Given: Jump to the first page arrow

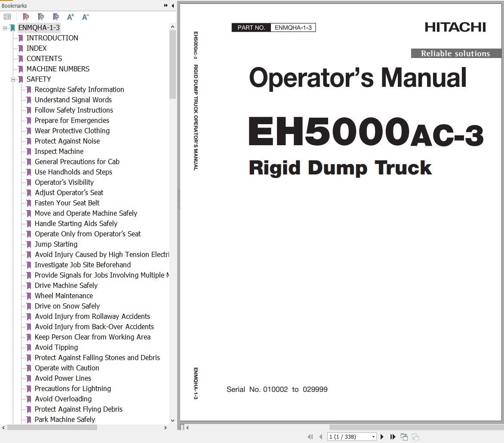Looking at the screenshot, I should (x=310, y=437).
